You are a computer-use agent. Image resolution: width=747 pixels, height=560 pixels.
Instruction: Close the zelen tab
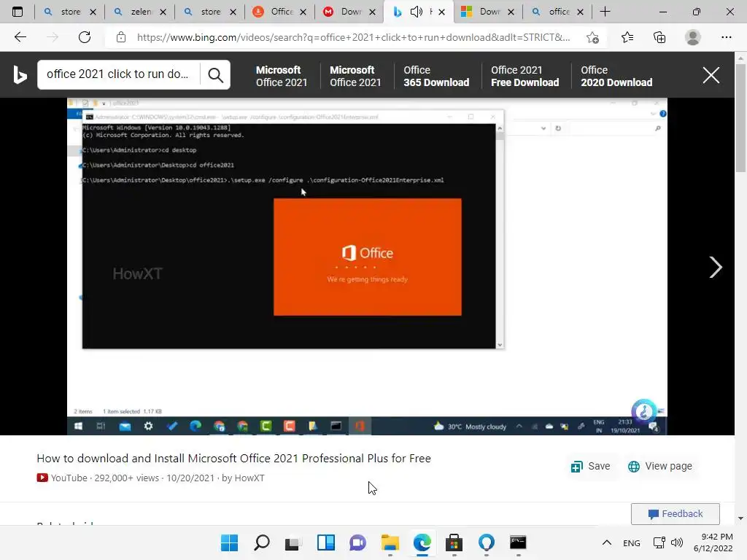pyautogui.click(x=163, y=12)
